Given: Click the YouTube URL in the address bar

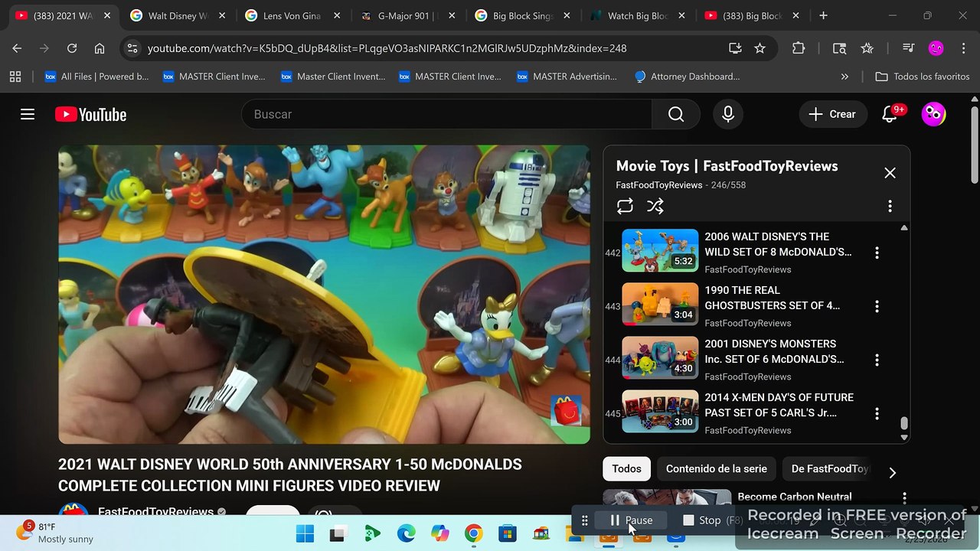Looking at the screenshot, I should coord(387,48).
